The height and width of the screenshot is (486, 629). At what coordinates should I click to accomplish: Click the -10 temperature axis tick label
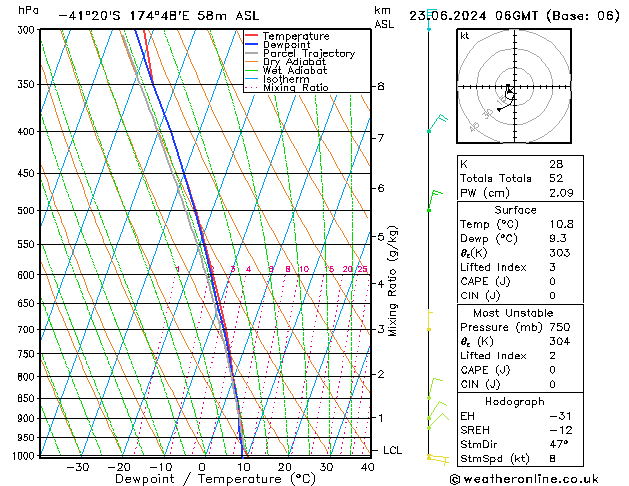[x=160, y=467]
